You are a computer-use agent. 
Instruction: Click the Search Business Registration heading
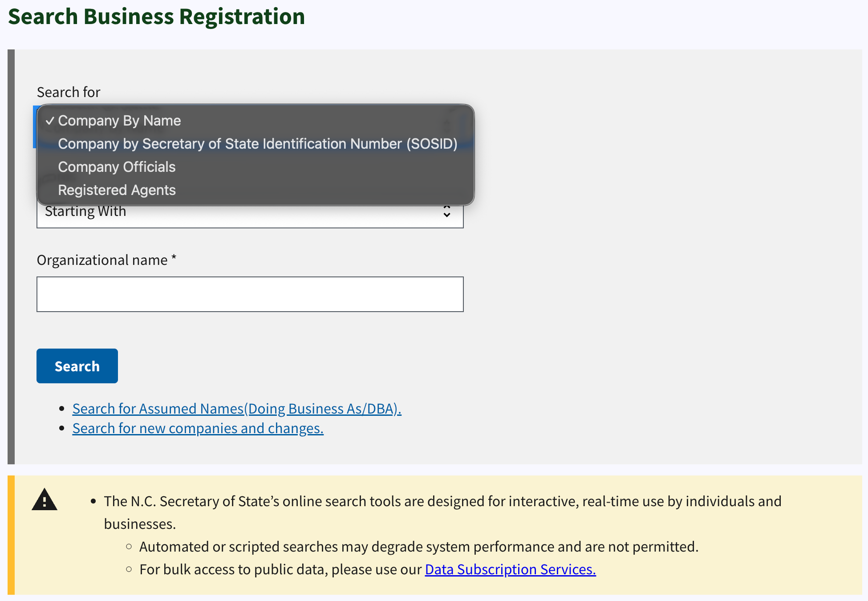coord(157,16)
